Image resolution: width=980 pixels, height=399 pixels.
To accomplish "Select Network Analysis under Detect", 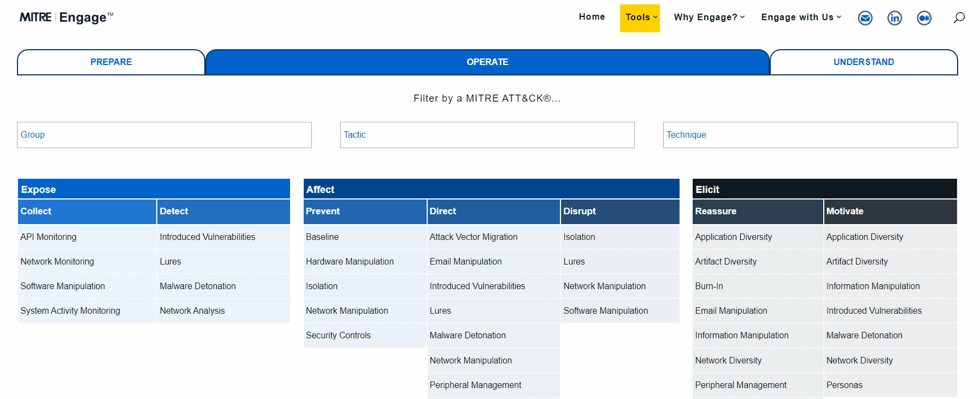I will coord(192,311).
